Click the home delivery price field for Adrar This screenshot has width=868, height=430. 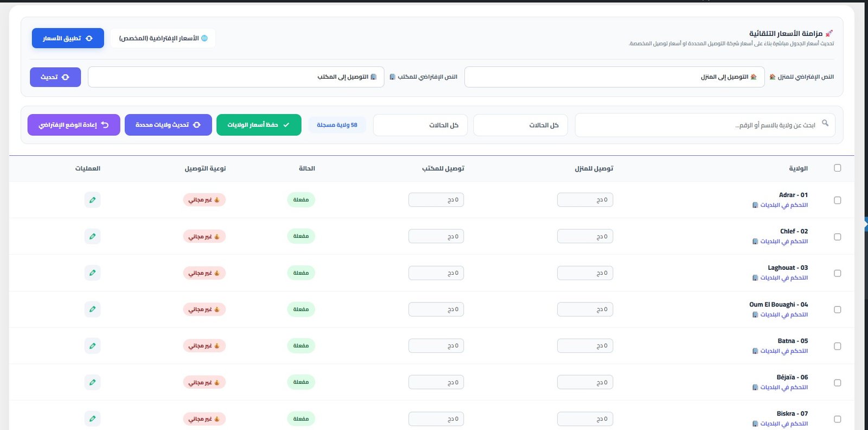585,200
